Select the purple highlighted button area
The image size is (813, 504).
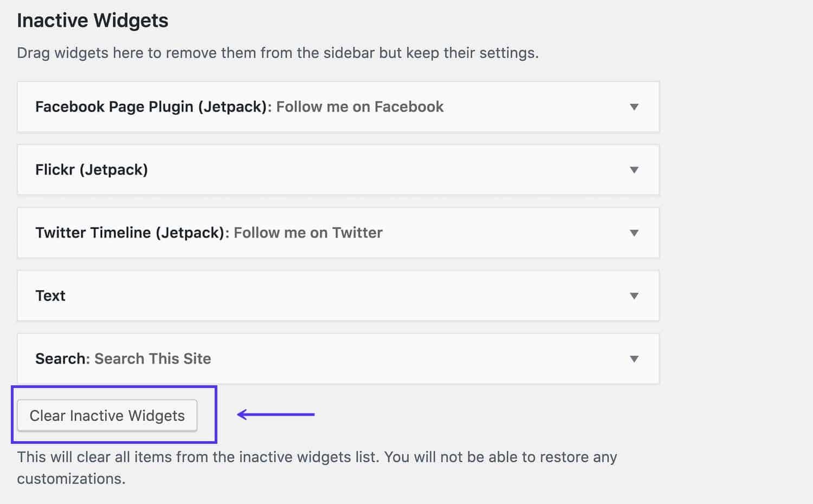[x=114, y=415]
